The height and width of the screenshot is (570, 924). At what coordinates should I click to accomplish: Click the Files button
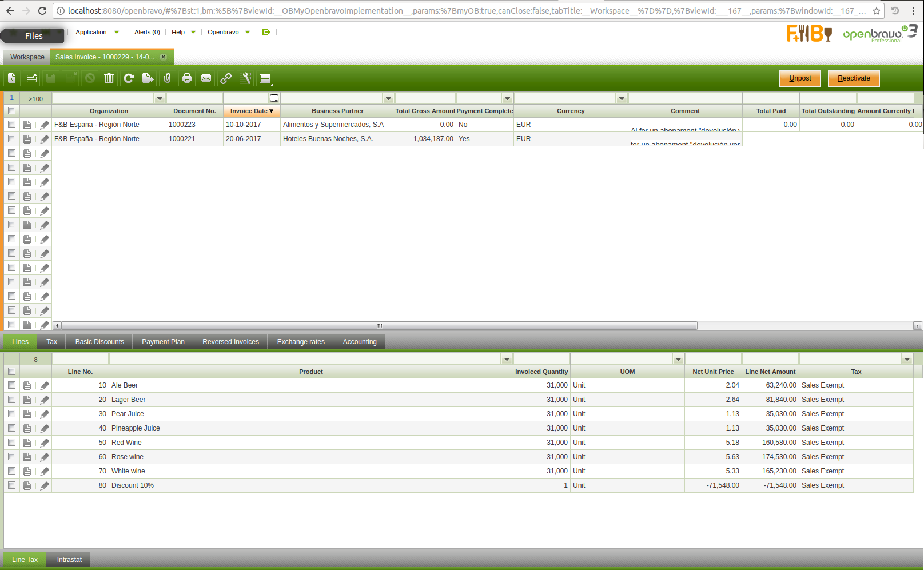click(33, 35)
